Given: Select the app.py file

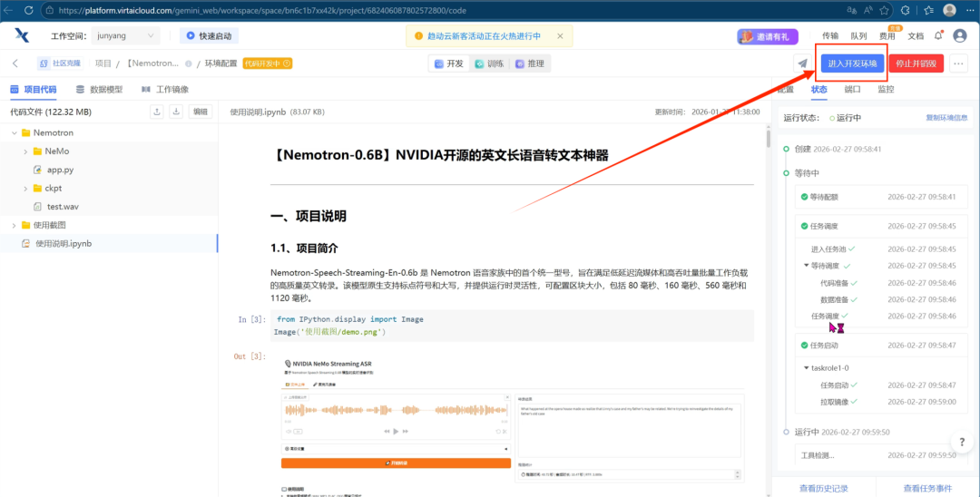Looking at the screenshot, I should coord(60,170).
